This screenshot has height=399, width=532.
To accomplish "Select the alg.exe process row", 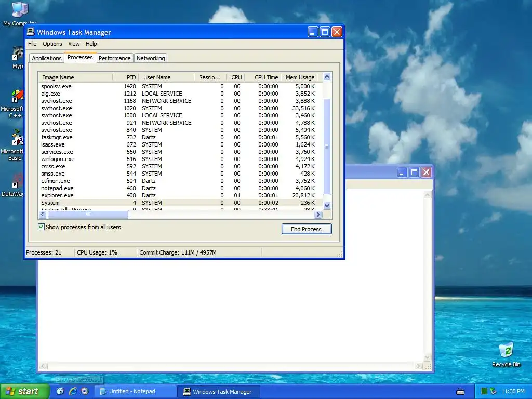I will click(x=180, y=94).
